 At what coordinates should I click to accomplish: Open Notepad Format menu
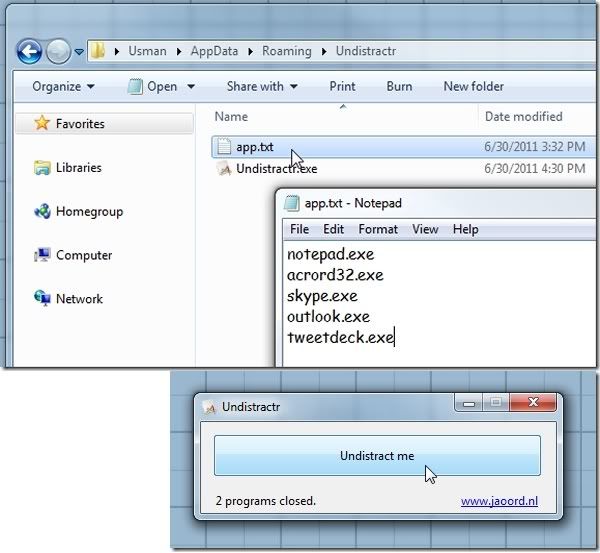click(378, 229)
